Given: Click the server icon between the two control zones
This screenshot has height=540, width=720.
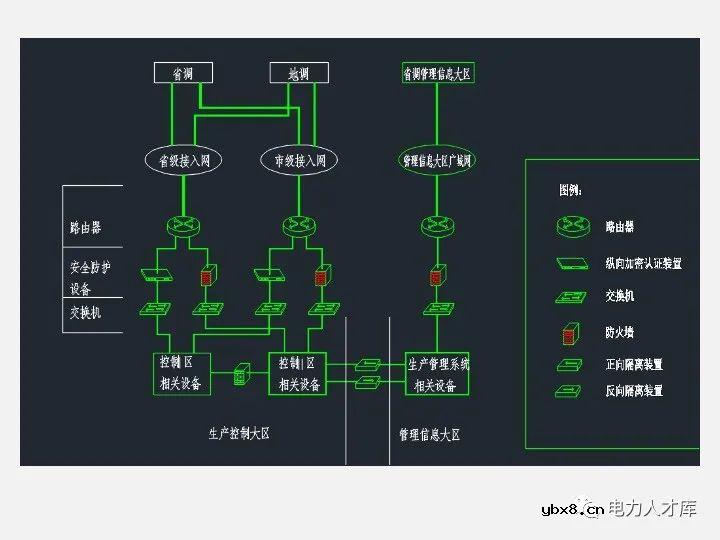Looking at the screenshot, I should coord(241,376).
